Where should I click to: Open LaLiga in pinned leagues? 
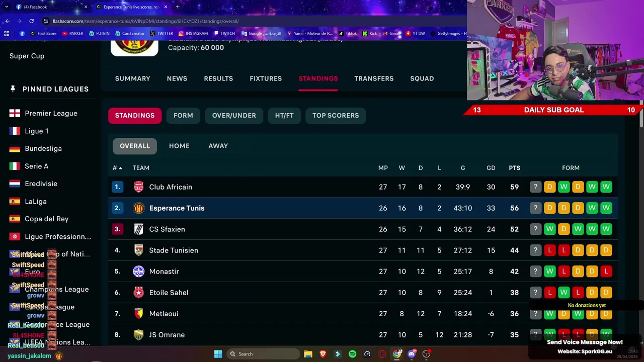coord(36,201)
